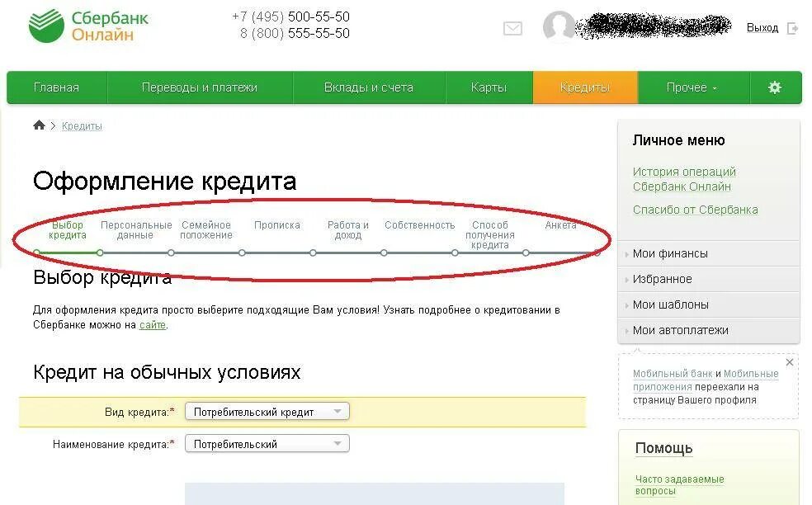Open Часто задаваемые вопросы link
The width and height of the screenshot is (812, 505).
(x=679, y=485)
